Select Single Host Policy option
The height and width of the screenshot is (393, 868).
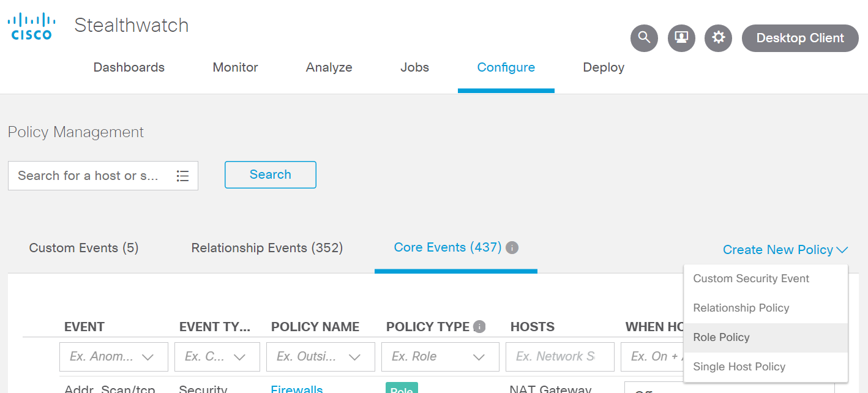click(x=766, y=367)
